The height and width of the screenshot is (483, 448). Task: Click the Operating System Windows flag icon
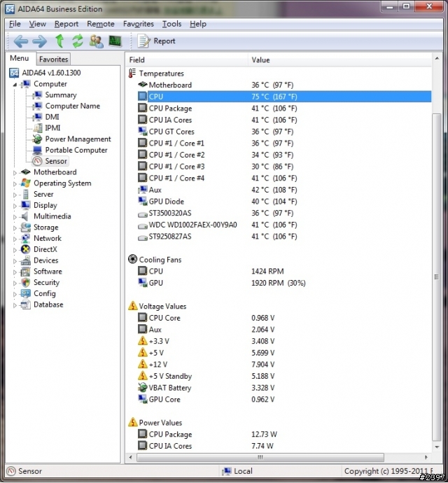point(26,183)
